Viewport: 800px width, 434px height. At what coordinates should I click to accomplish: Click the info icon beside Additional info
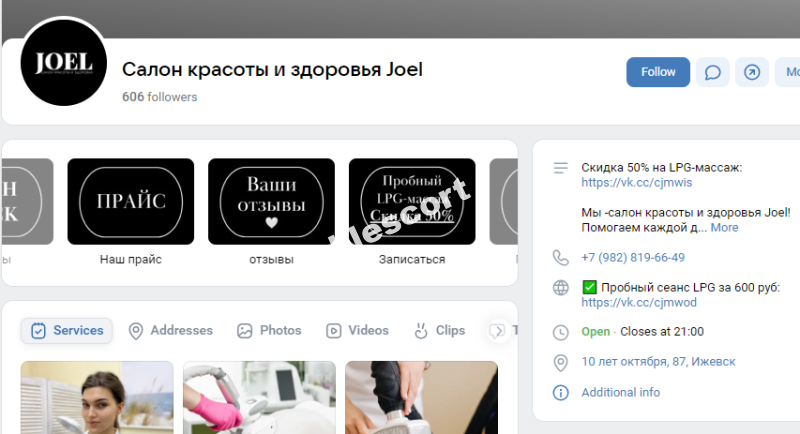[x=560, y=393]
